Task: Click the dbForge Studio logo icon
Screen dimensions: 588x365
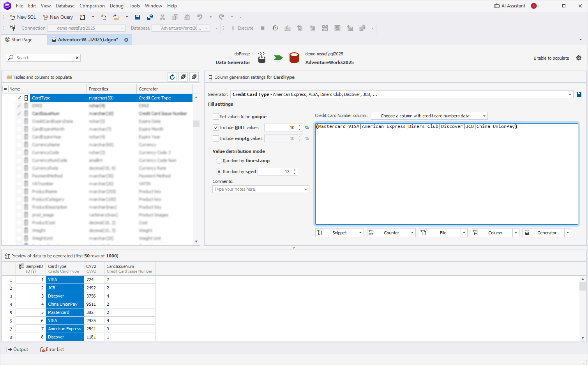Action: click(x=7, y=6)
